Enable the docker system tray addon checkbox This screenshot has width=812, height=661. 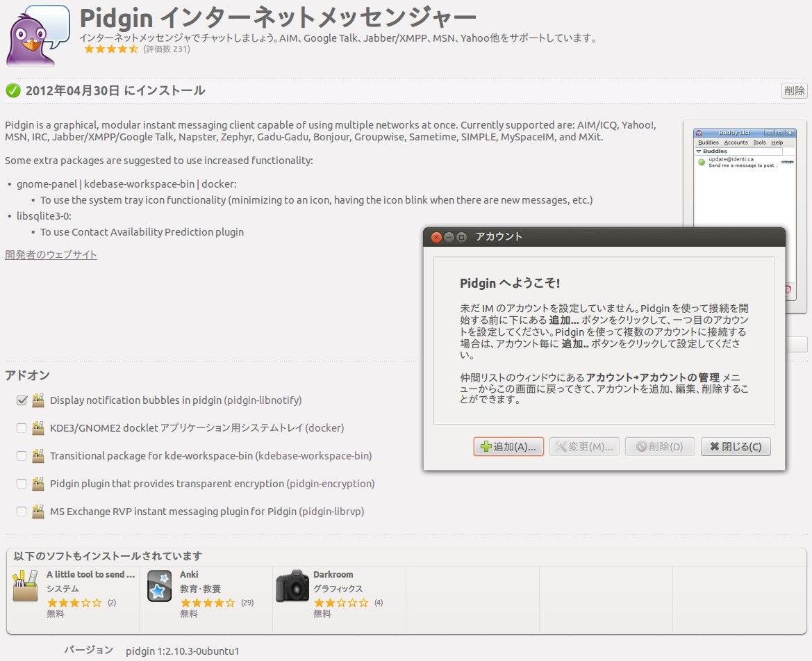click(x=22, y=428)
